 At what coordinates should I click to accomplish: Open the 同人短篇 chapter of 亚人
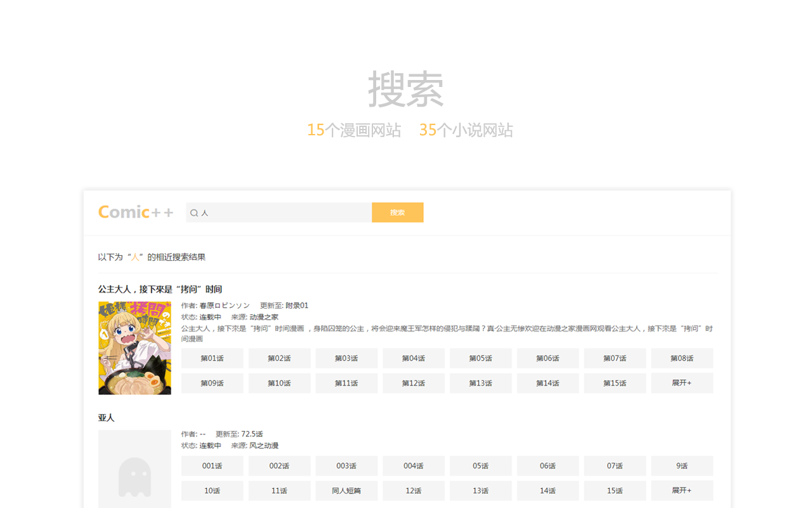(346, 490)
